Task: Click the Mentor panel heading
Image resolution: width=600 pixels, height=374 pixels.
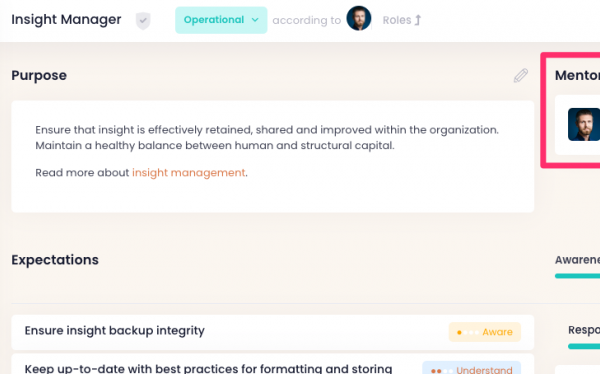Action: [x=577, y=75]
